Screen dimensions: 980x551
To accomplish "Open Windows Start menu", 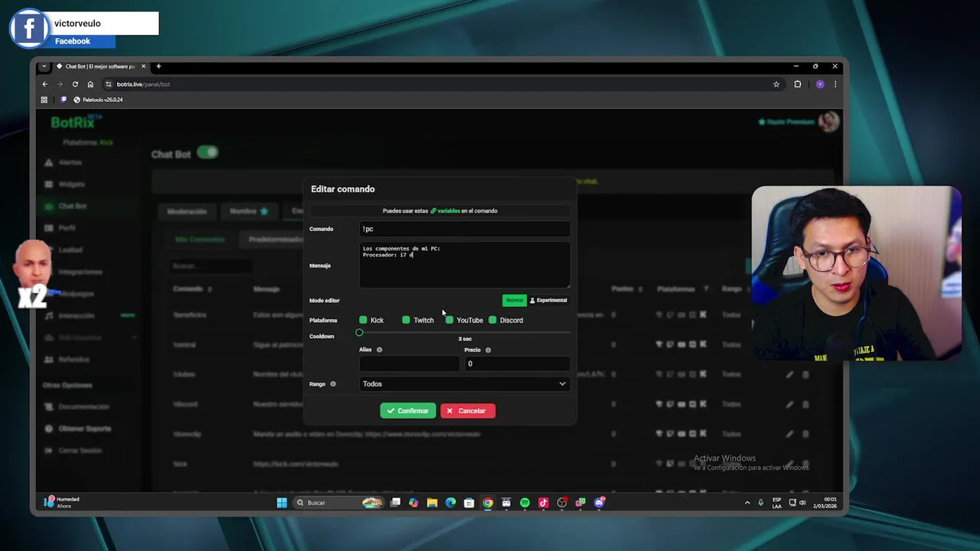I will [x=282, y=503].
